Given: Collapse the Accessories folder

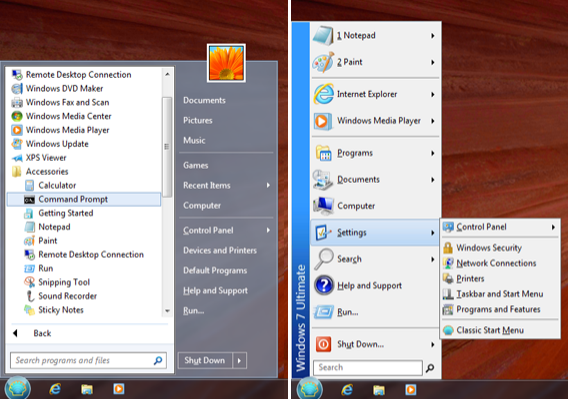Looking at the screenshot, I should [40, 172].
